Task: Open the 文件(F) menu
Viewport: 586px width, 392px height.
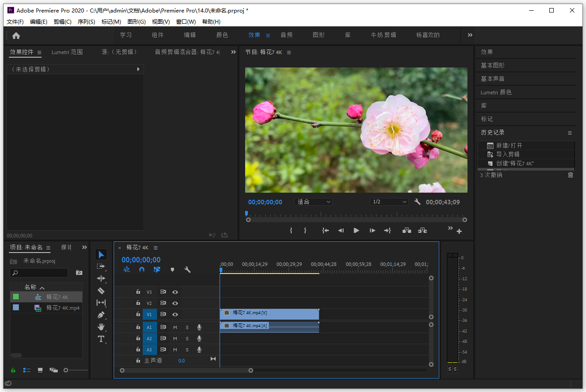Action: 15,21
